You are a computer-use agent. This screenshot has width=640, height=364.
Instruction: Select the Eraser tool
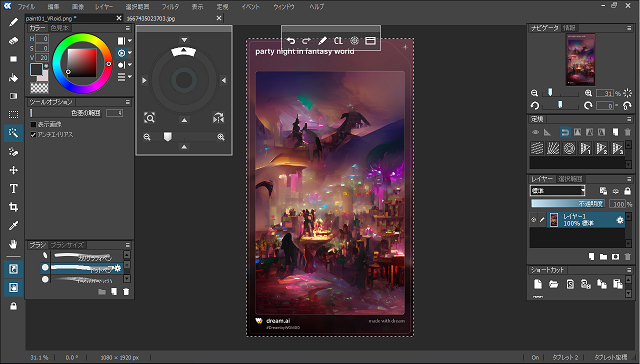pyautogui.click(x=13, y=41)
